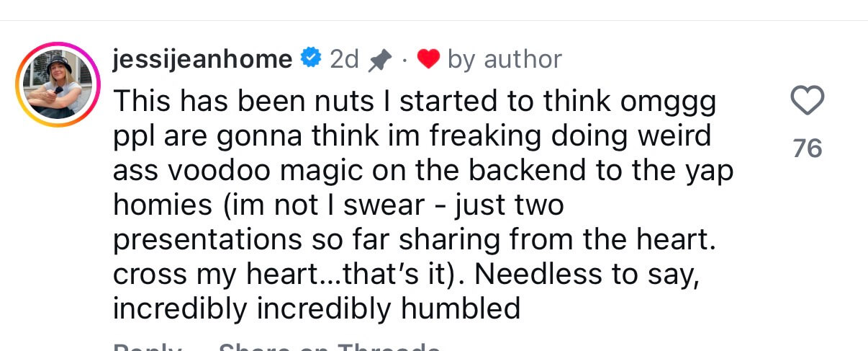
Task: Click the dot separator after the pin icon
Action: pos(403,61)
